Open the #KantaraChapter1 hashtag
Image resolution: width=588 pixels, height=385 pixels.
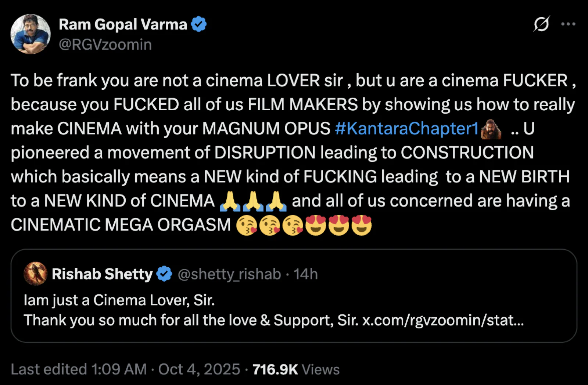coord(407,129)
